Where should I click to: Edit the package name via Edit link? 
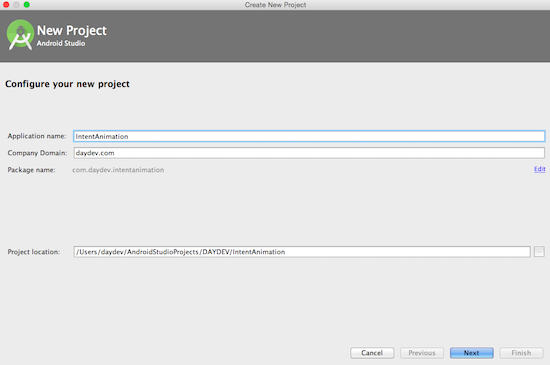[x=539, y=169]
